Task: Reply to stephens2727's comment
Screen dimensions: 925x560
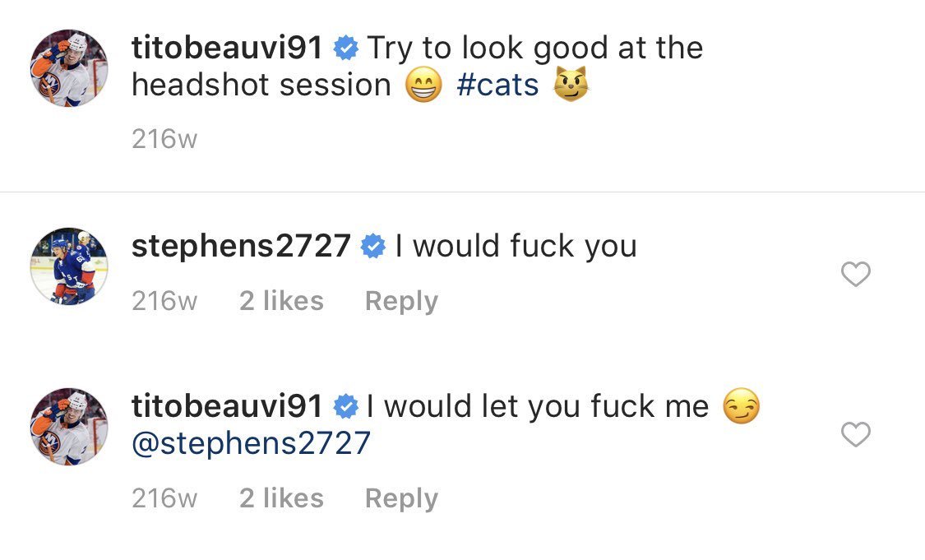Action: click(x=401, y=301)
